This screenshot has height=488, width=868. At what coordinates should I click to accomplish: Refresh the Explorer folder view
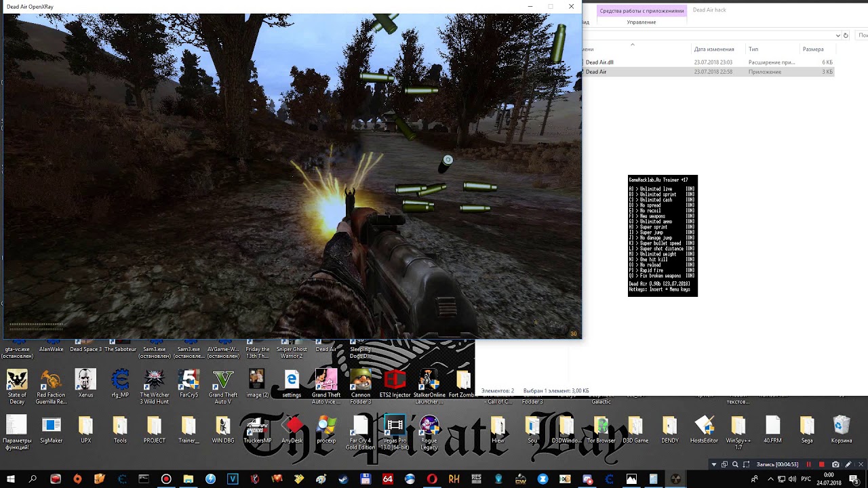pos(846,35)
